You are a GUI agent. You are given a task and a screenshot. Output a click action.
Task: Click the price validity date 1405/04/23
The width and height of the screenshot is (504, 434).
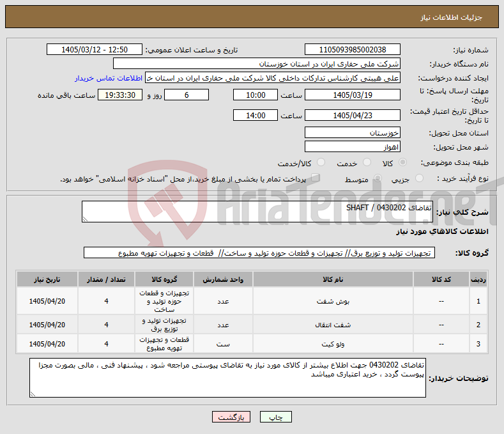352,115
